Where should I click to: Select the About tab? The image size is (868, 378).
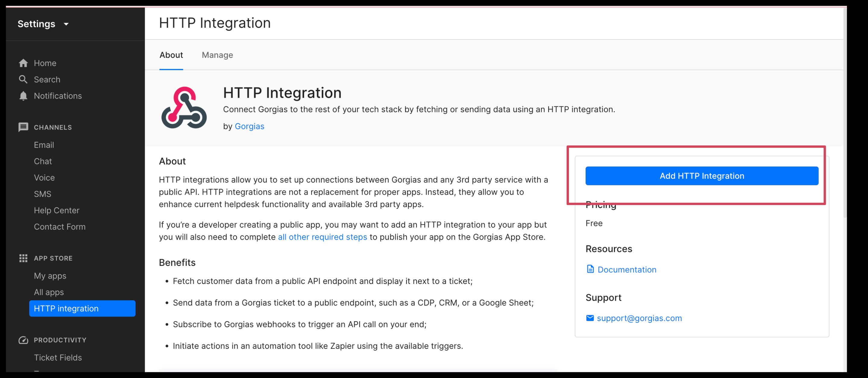pos(171,55)
